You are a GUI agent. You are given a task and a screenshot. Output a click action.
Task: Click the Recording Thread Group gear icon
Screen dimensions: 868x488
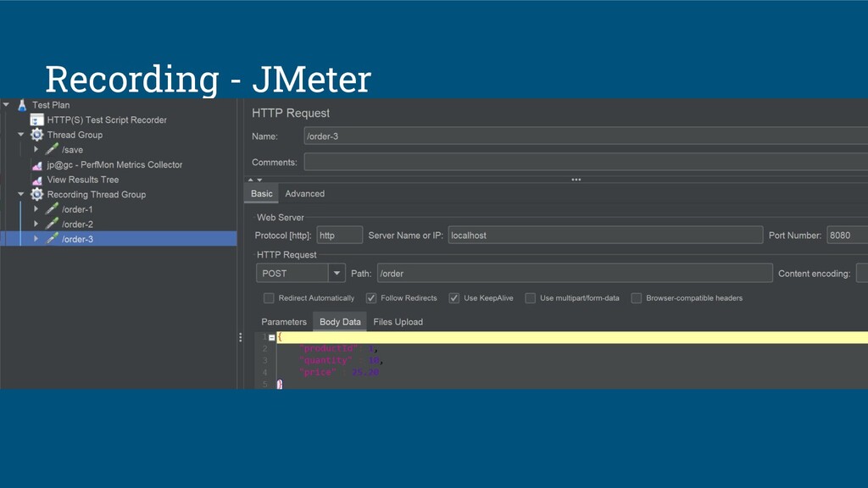pos(36,194)
